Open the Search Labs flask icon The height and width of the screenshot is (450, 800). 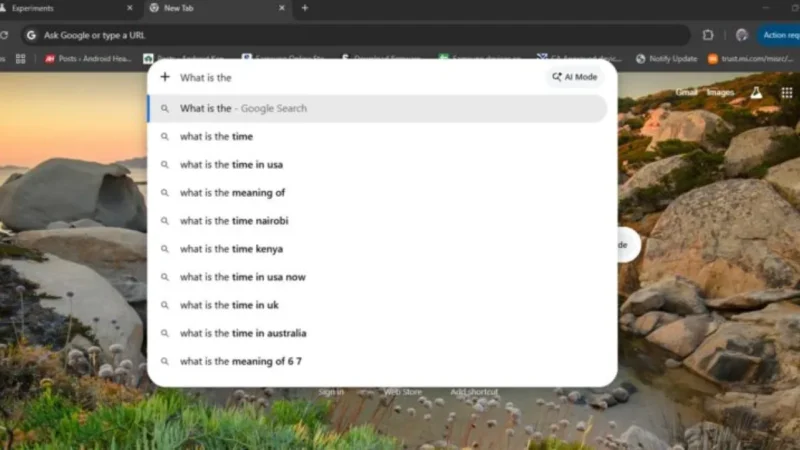756,92
